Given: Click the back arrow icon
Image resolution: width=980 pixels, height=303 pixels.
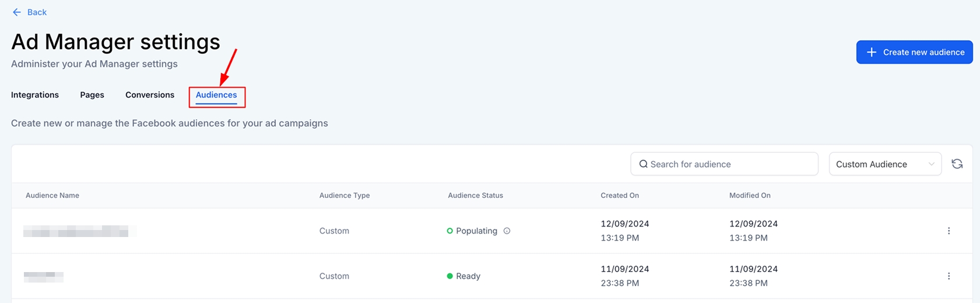Looking at the screenshot, I should tap(16, 12).
